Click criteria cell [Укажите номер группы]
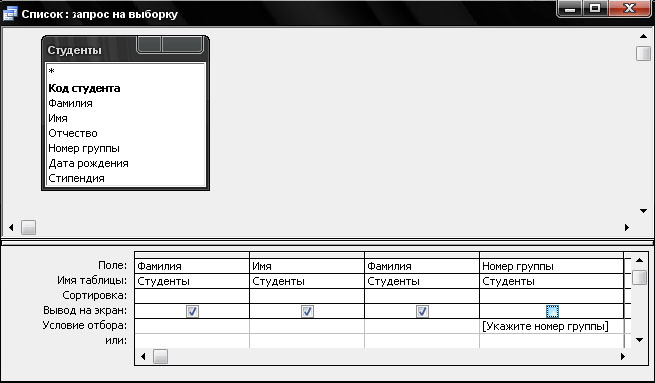 point(551,326)
